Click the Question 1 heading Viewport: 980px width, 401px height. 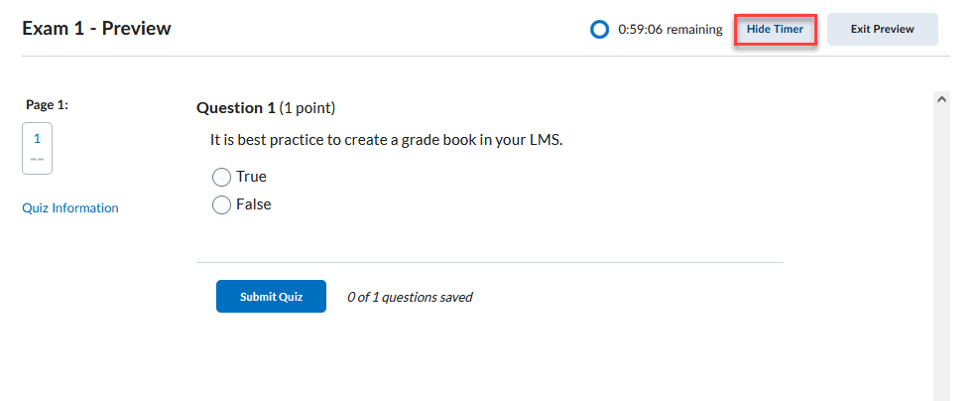[235, 107]
